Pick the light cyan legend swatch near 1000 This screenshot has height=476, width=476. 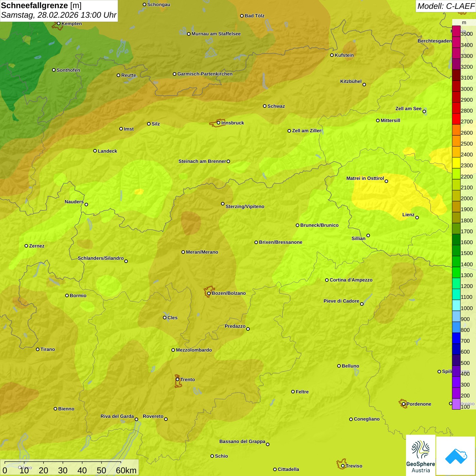pos(456,305)
